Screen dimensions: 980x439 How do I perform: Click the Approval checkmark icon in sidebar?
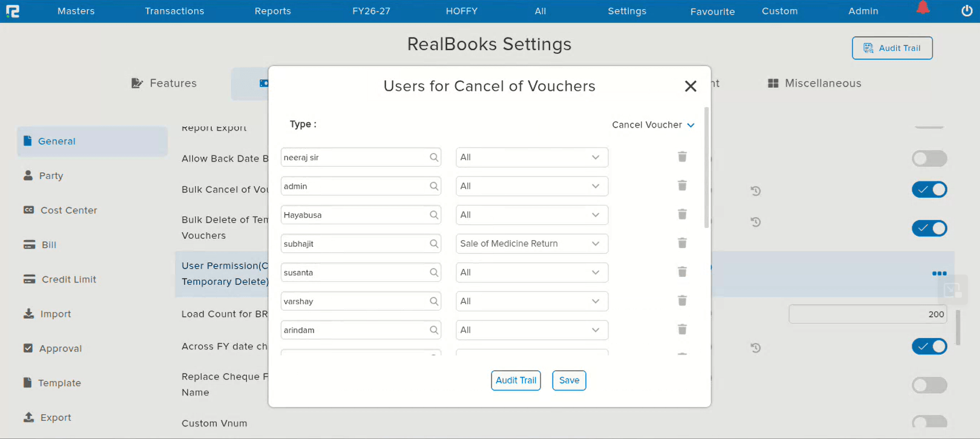pyautogui.click(x=28, y=348)
